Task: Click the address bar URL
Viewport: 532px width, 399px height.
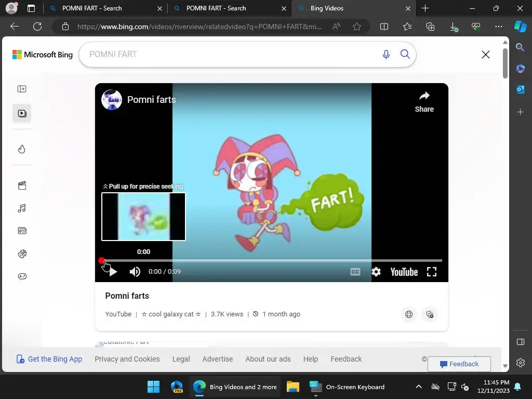Action: pyautogui.click(x=199, y=26)
